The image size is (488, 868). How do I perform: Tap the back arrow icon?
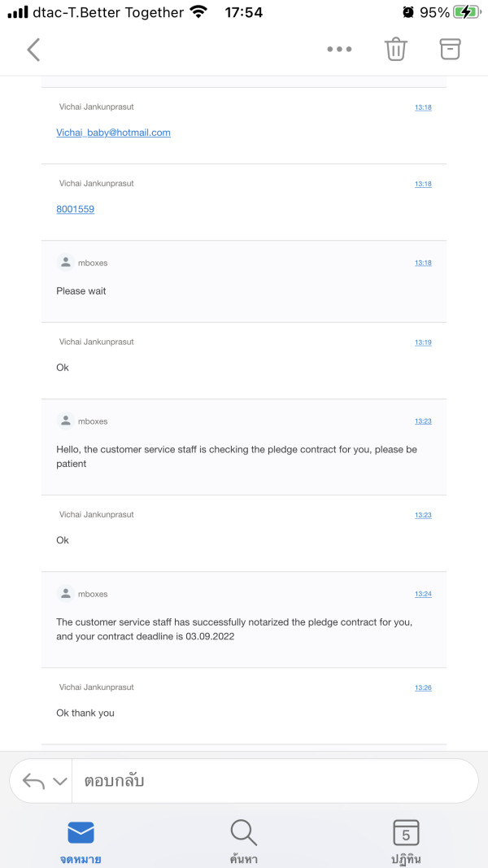pos(33,50)
